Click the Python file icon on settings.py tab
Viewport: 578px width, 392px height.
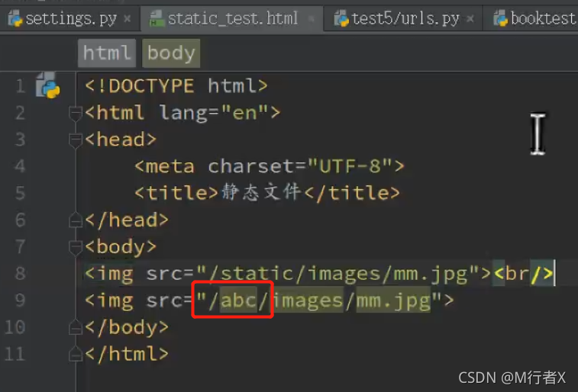(x=15, y=18)
